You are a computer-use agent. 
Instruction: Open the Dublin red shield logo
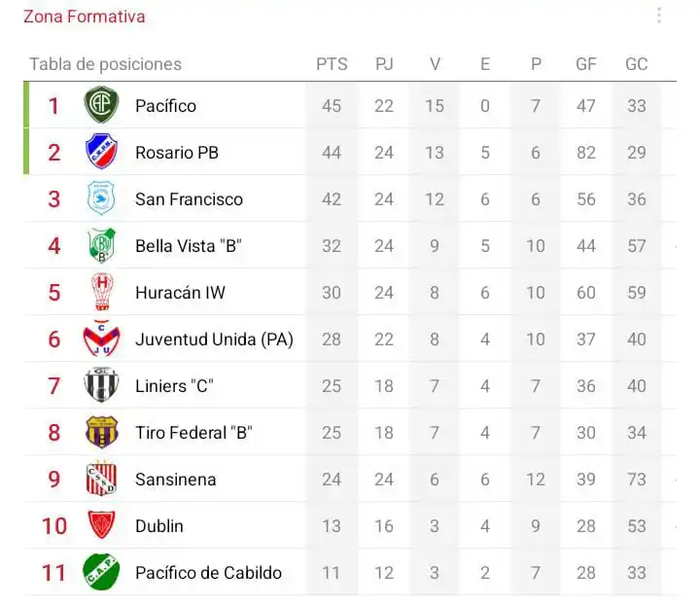[101, 525]
